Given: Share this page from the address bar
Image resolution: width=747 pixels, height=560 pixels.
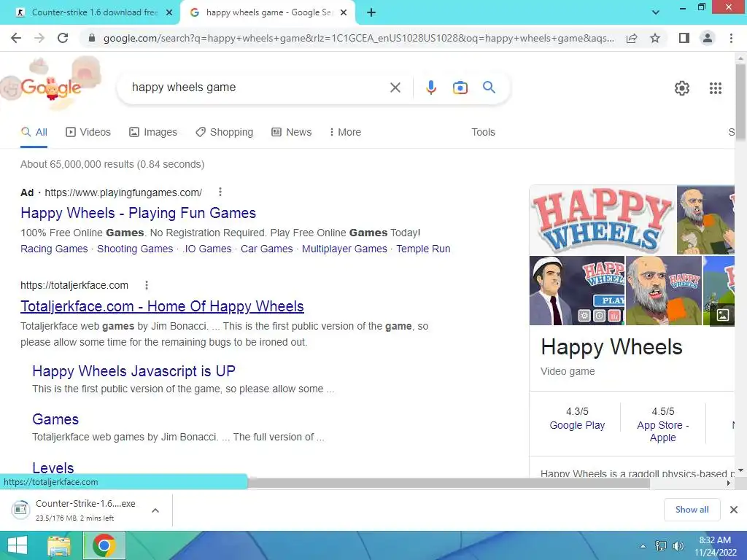Looking at the screenshot, I should click(x=632, y=38).
